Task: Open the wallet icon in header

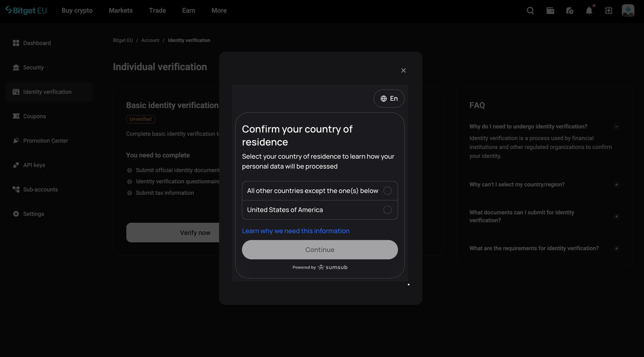Action: 550,10
